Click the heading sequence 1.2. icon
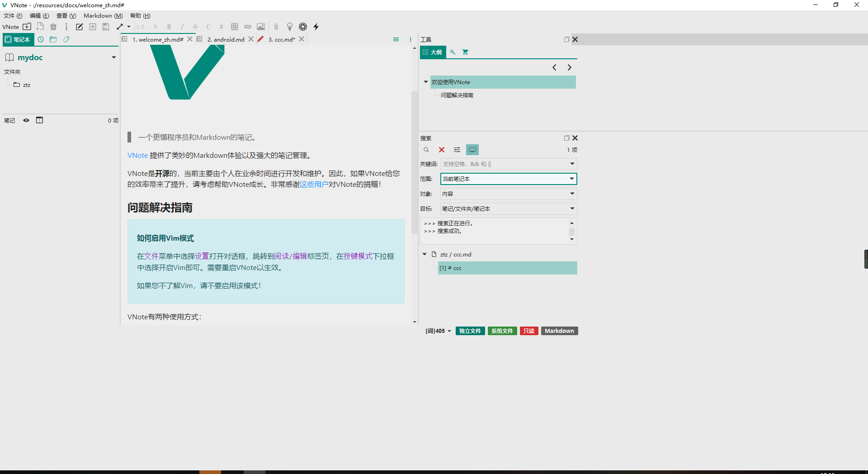Screen dimensions: 868x474 pos(141,27)
